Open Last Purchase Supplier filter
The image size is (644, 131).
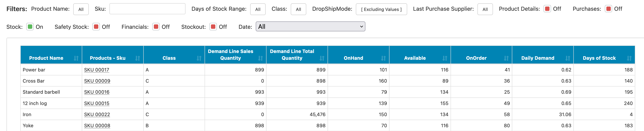click(x=485, y=9)
